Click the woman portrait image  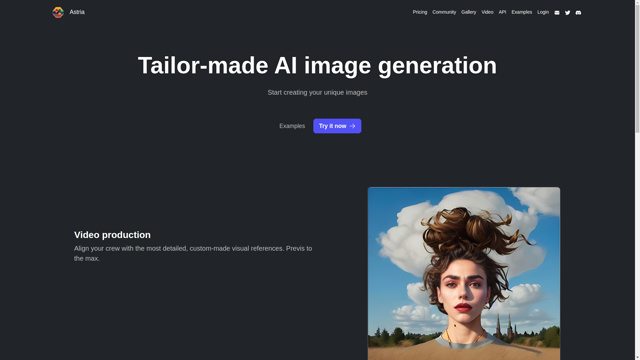464,273
